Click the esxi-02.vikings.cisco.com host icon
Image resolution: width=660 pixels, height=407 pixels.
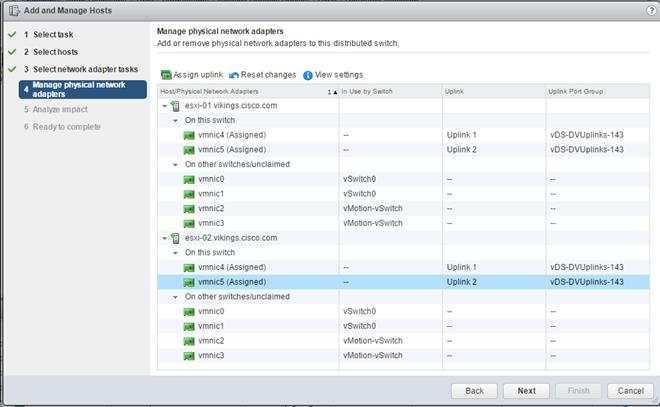coord(175,238)
